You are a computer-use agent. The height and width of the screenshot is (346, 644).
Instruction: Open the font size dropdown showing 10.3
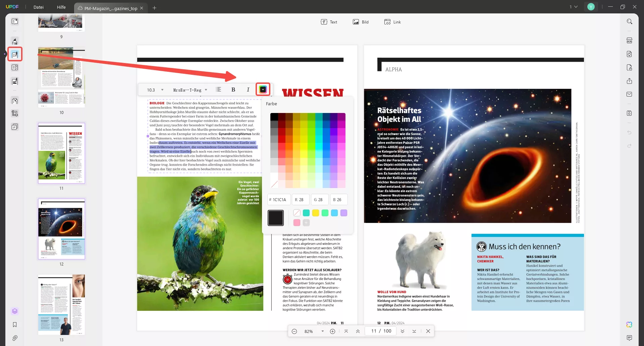tap(154, 90)
